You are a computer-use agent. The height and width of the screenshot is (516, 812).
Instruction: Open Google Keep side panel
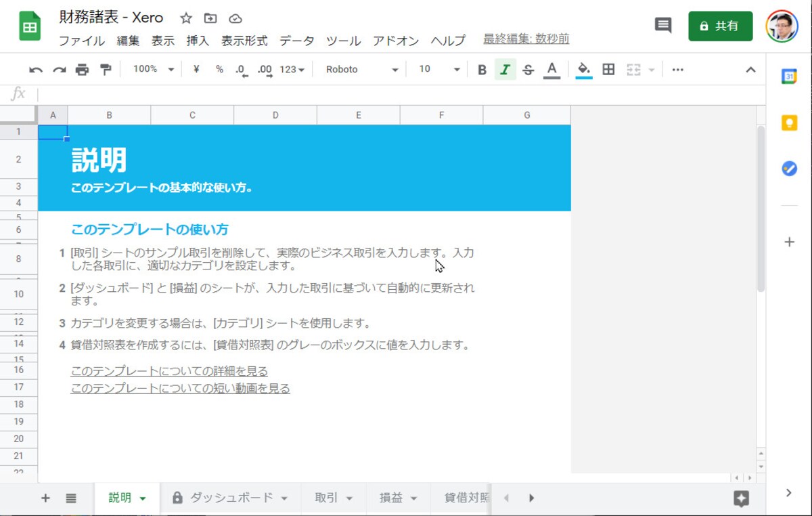coord(789,123)
